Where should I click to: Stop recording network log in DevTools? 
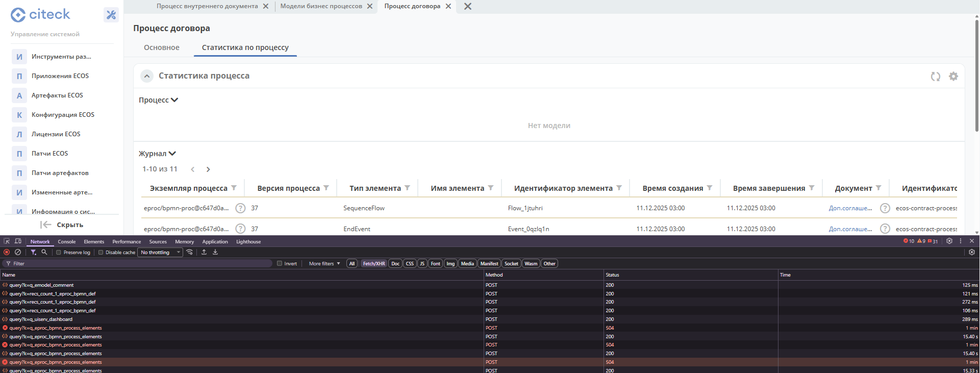[x=7, y=252]
